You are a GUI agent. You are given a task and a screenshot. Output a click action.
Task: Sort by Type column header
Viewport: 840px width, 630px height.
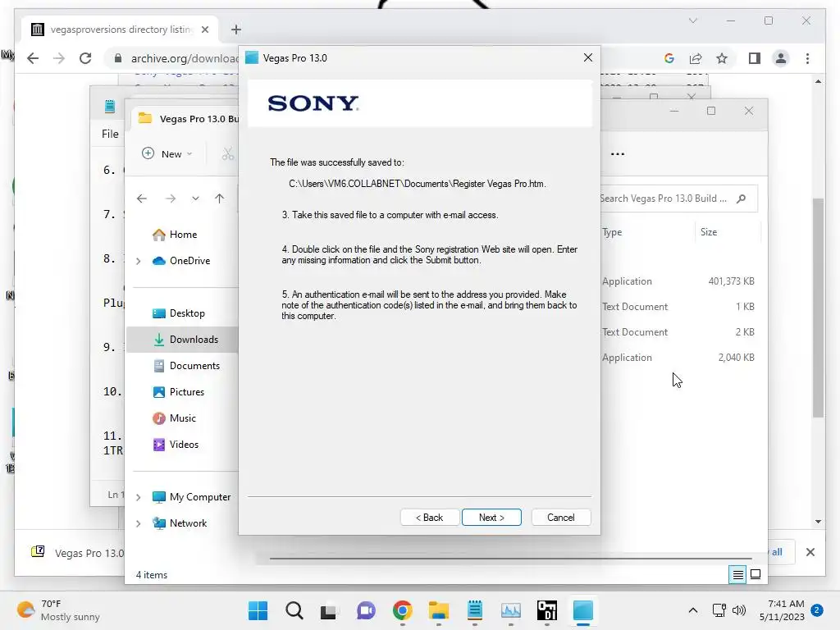point(612,232)
